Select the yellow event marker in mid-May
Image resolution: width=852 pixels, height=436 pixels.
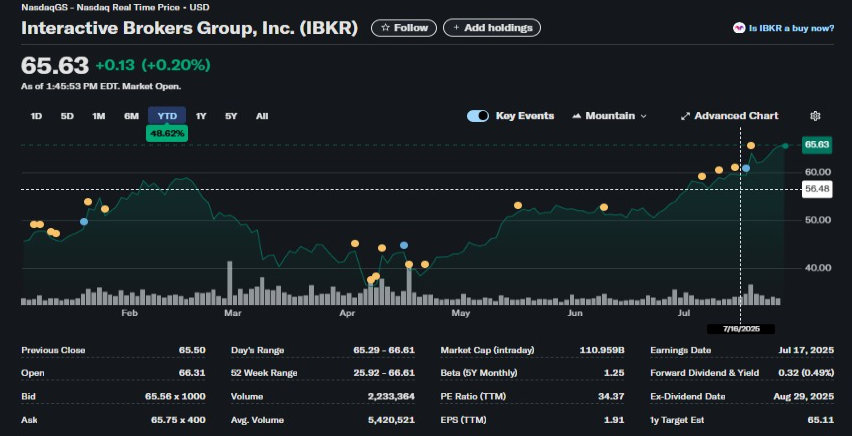518,205
